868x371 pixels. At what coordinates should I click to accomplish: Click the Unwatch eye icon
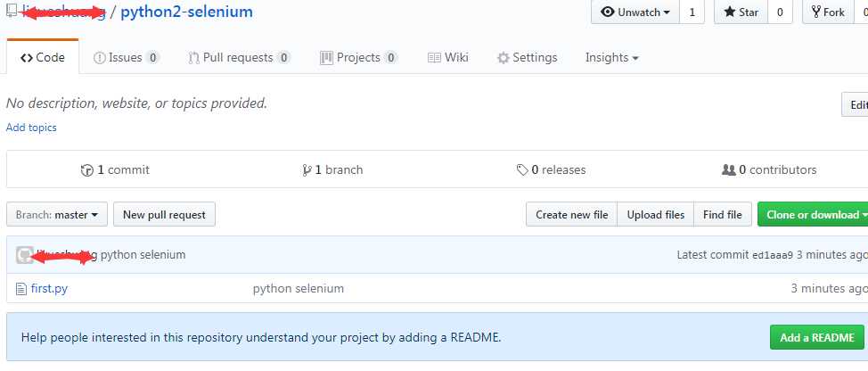coord(608,12)
